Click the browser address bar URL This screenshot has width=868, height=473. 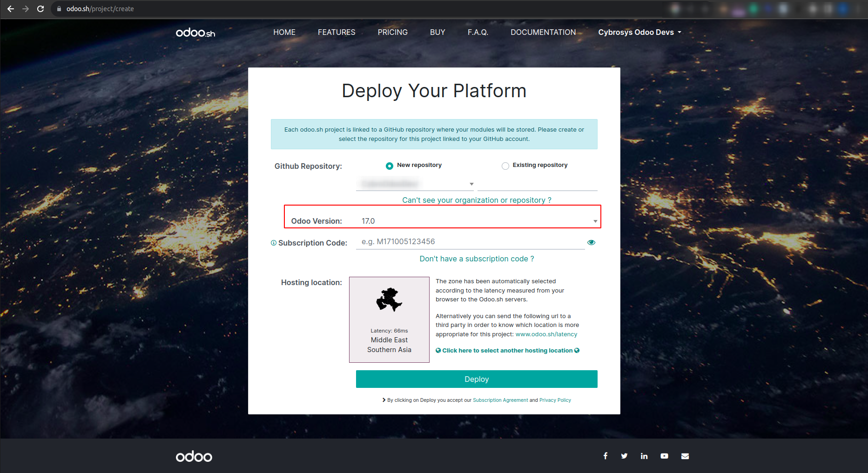point(100,9)
